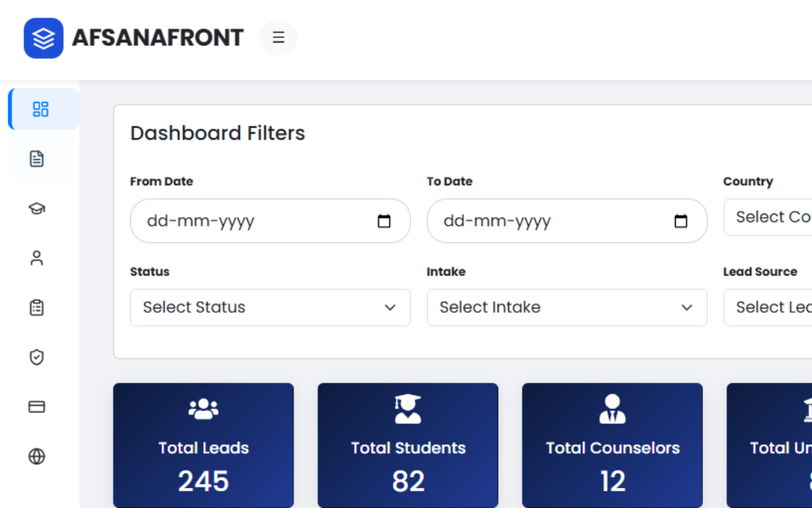
Task: Click the Total Counselors value 12
Action: point(612,481)
